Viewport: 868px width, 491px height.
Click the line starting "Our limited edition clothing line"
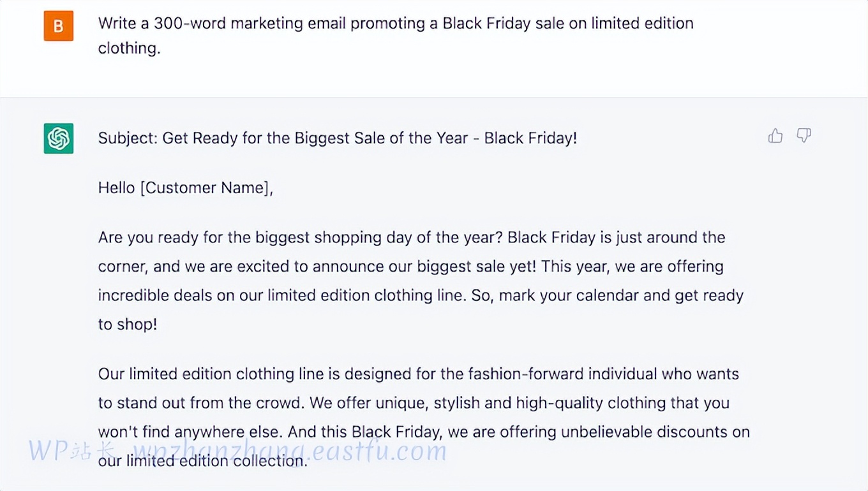click(x=418, y=374)
